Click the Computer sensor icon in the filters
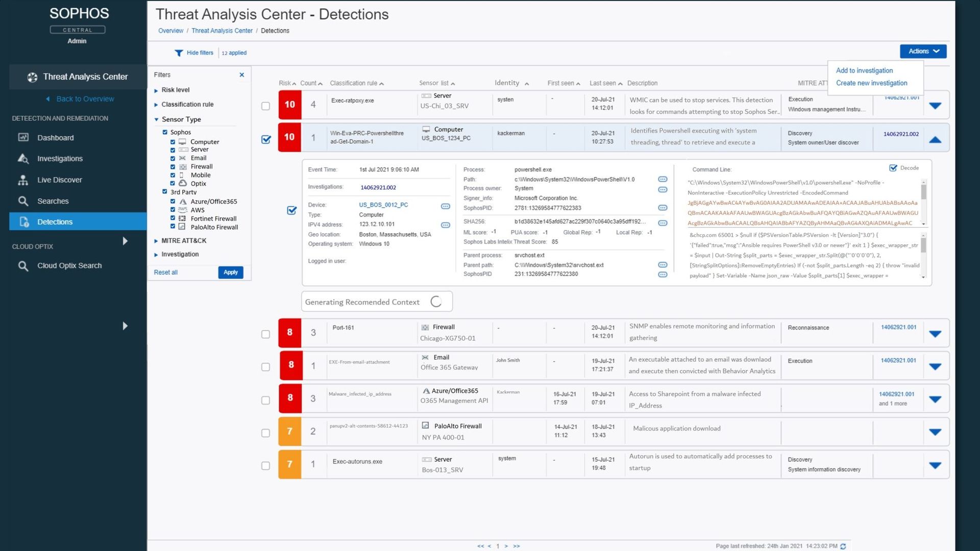Viewport: 980px width, 551px height. pos(182,142)
